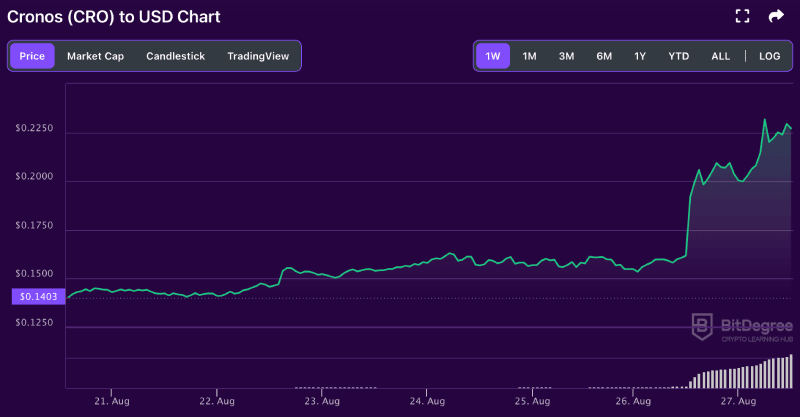The width and height of the screenshot is (800, 417).
Task: Click the share arrow icon
Action: pyautogui.click(x=776, y=16)
